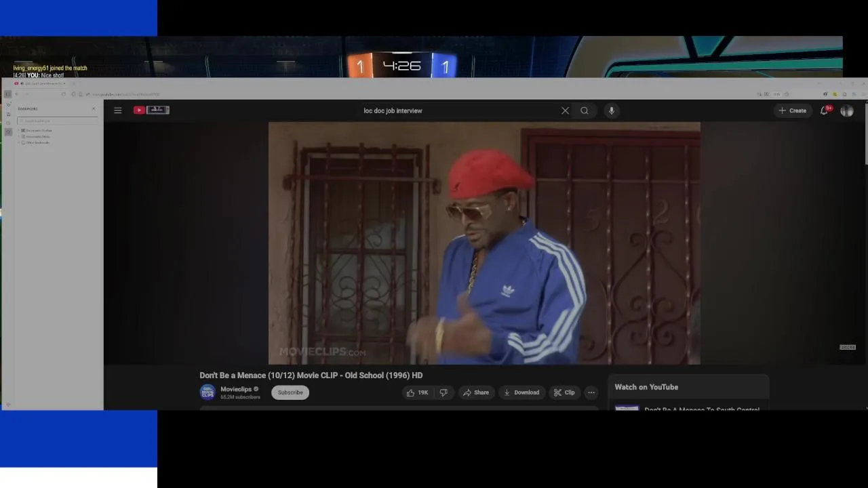Click the video player frame
The height and width of the screenshot is (488, 868).
[x=484, y=243]
